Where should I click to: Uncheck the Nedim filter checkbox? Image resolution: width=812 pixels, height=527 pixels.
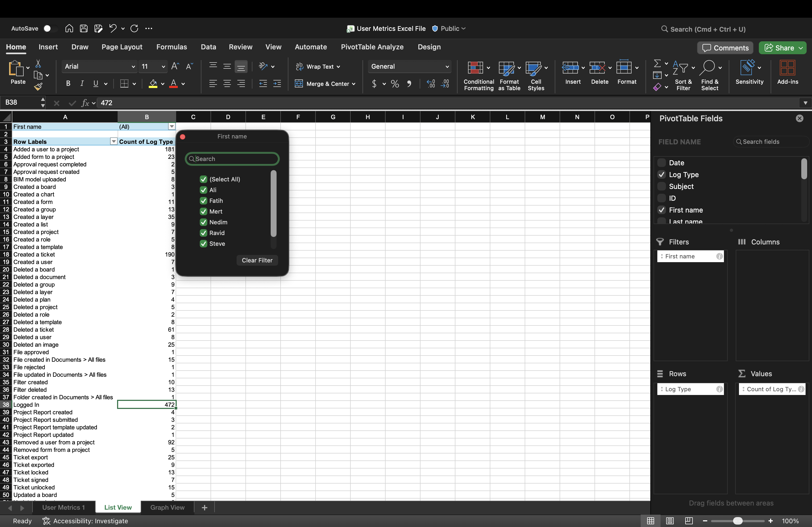coord(203,222)
